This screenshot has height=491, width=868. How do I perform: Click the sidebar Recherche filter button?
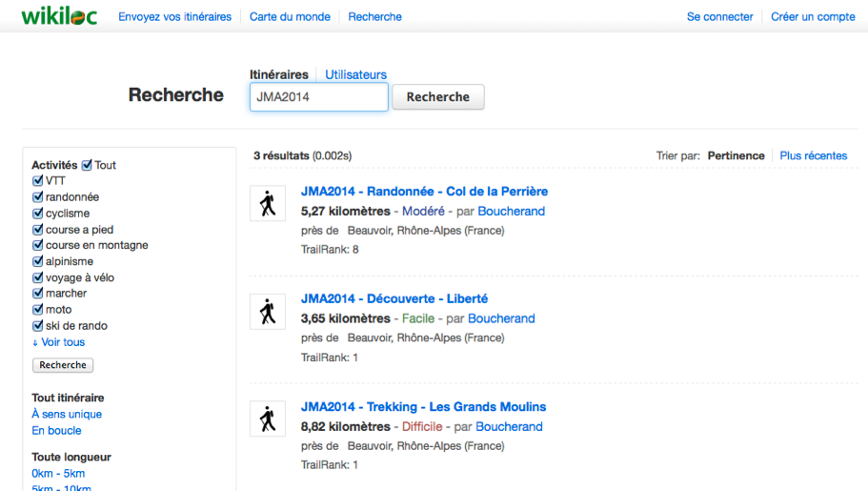(x=63, y=365)
